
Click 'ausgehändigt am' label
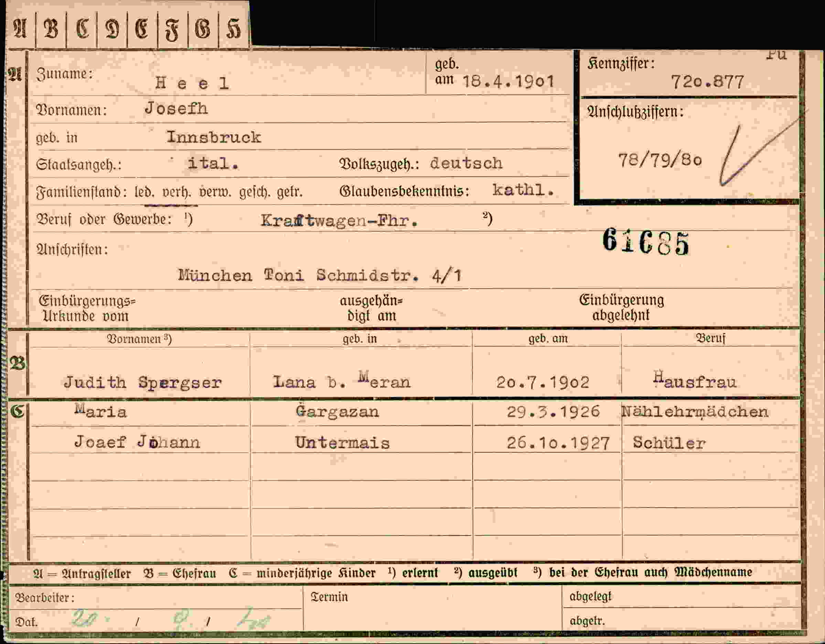371,308
